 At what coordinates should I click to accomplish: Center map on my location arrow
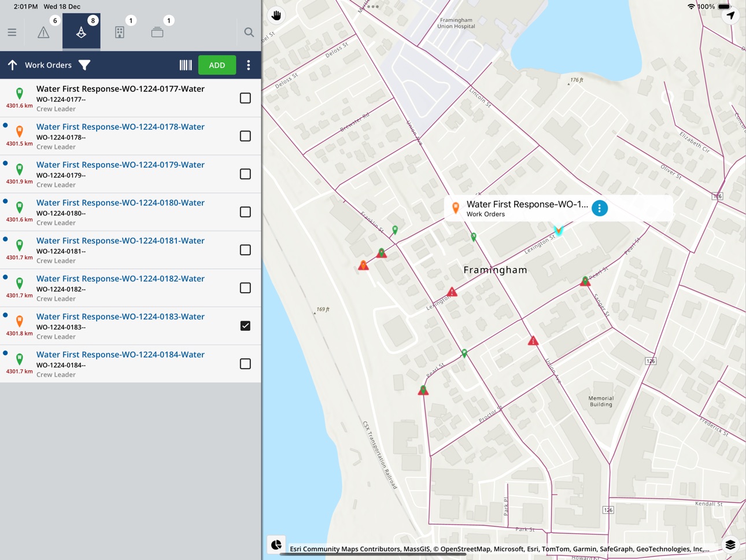pyautogui.click(x=730, y=16)
